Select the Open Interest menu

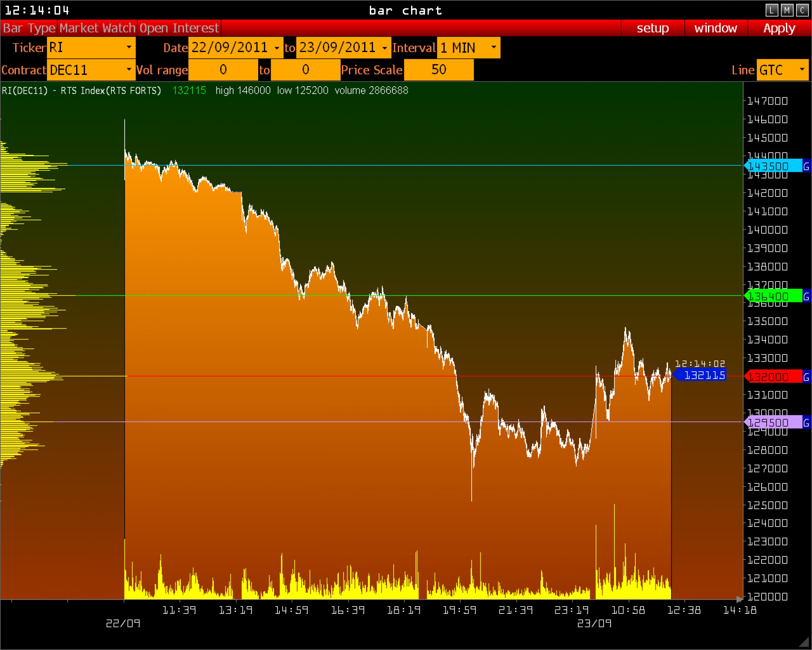(x=179, y=28)
